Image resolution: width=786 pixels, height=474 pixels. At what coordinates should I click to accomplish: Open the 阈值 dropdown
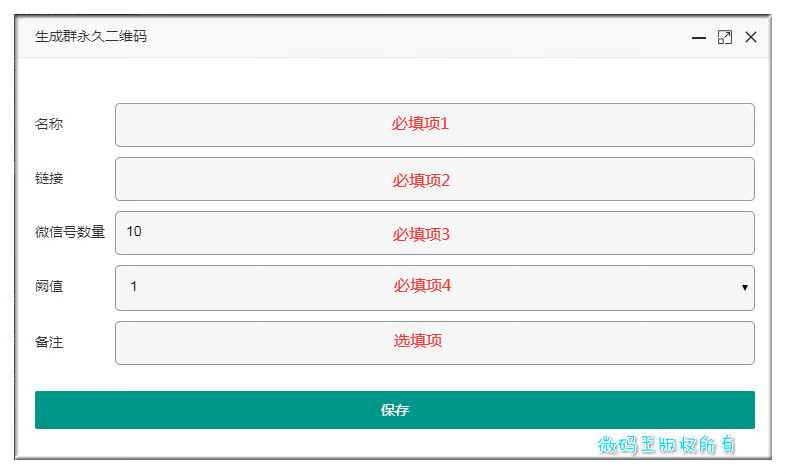[434, 288]
